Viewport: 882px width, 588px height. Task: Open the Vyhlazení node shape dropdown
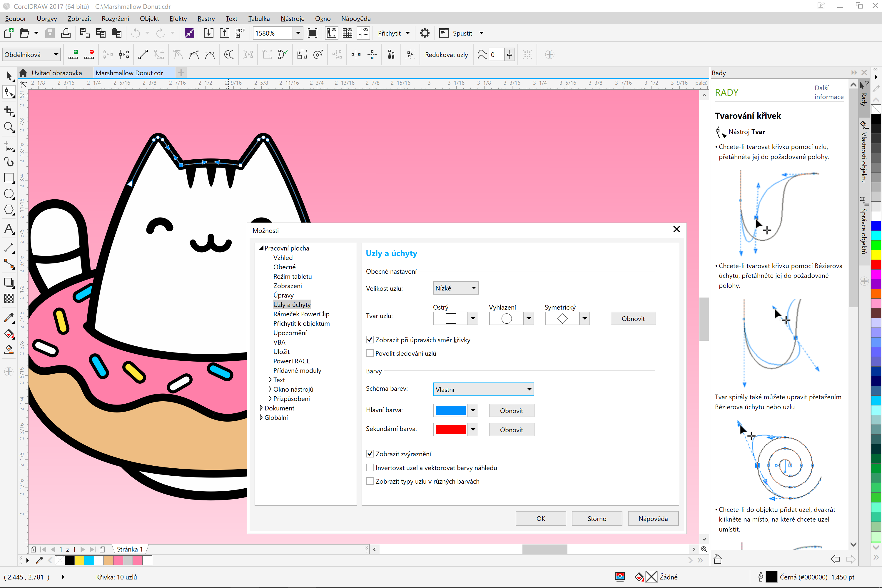coord(529,318)
